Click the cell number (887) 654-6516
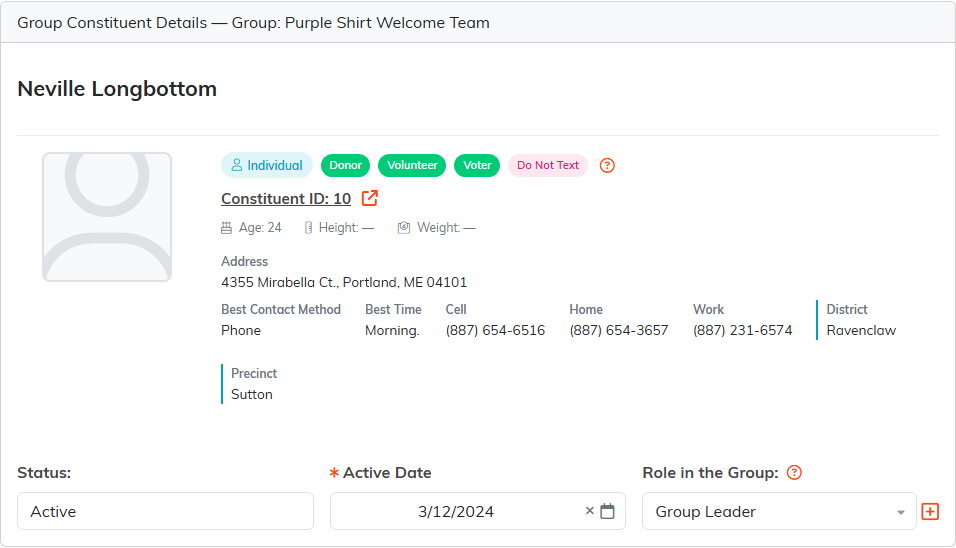 pyautogui.click(x=495, y=330)
